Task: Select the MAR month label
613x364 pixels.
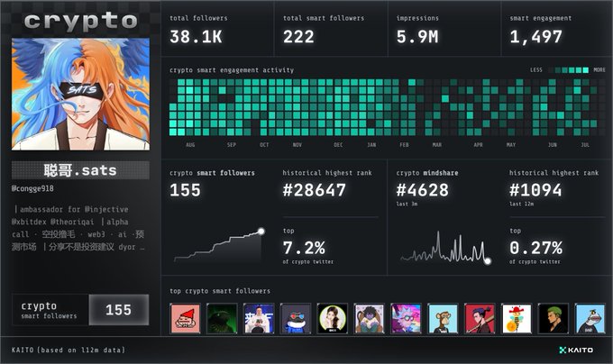Action: pos(437,145)
